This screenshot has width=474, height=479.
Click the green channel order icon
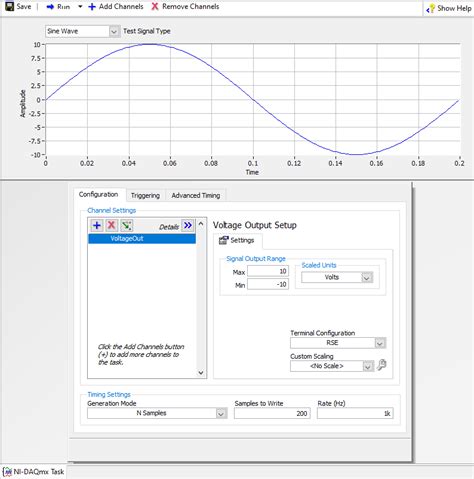[x=126, y=225]
